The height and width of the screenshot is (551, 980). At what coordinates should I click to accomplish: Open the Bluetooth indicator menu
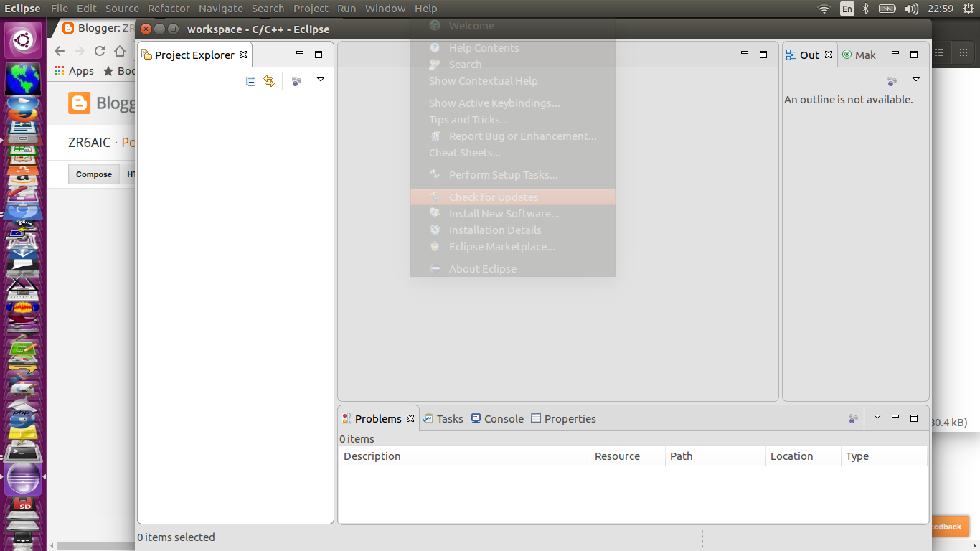pyautogui.click(x=866, y=9)
